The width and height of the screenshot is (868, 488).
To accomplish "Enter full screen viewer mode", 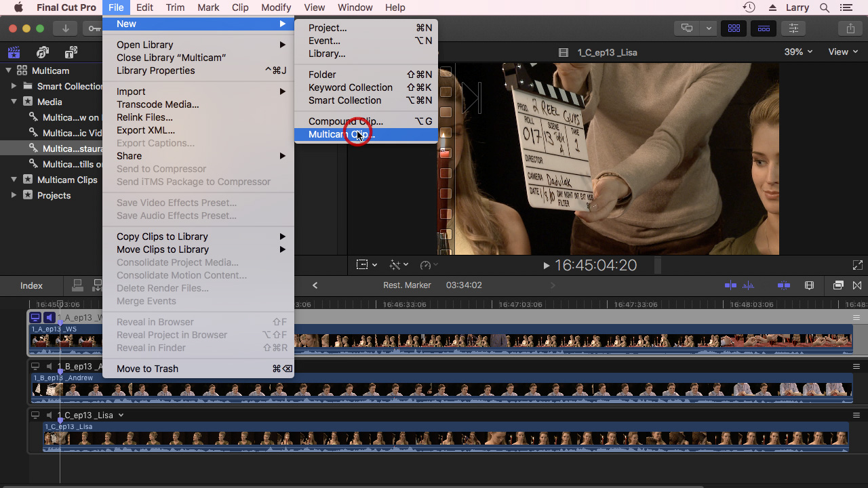I will (x=857, y=266).
